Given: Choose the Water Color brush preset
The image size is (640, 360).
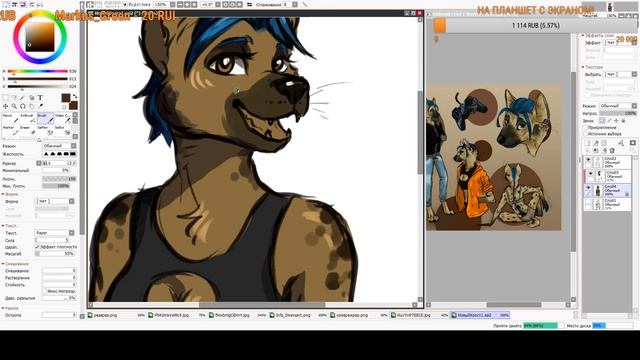Looking at the screenshot, I should [x=62, y=119].
